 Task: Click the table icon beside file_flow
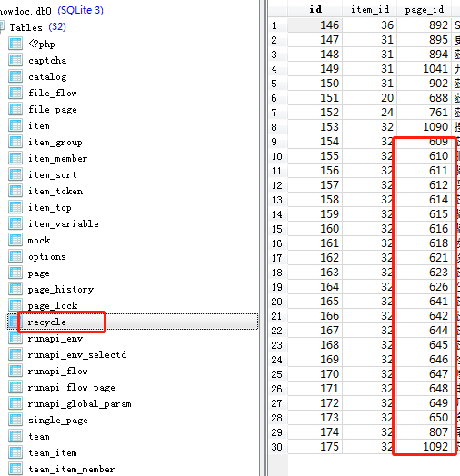click(x=15, y=93)
